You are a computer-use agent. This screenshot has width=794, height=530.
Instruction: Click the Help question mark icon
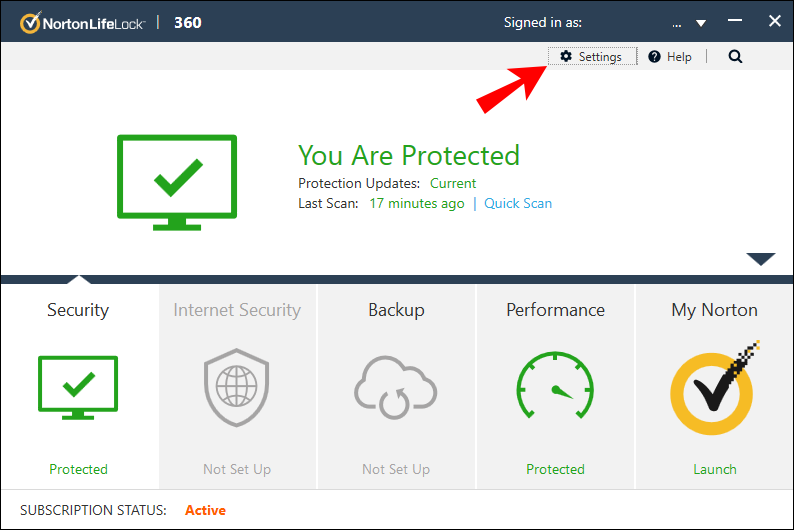coord(654,57)
